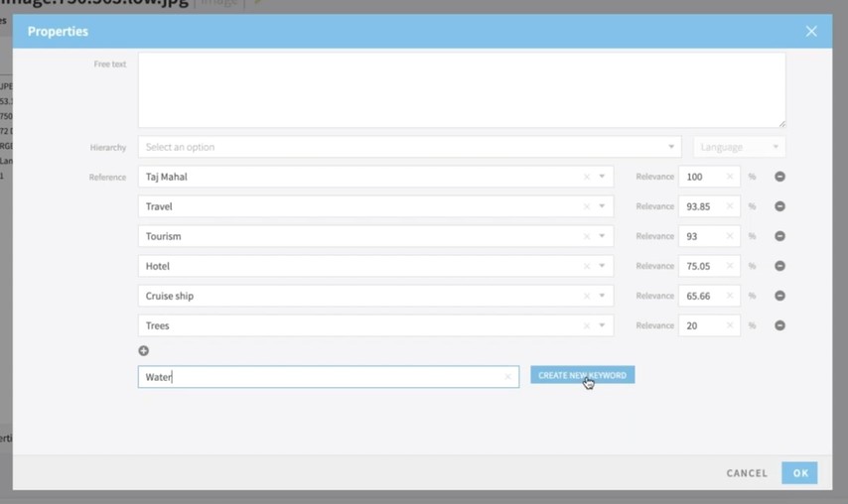
Task: Edit the Taj Mahal relevance field
Action: [709, 177]
